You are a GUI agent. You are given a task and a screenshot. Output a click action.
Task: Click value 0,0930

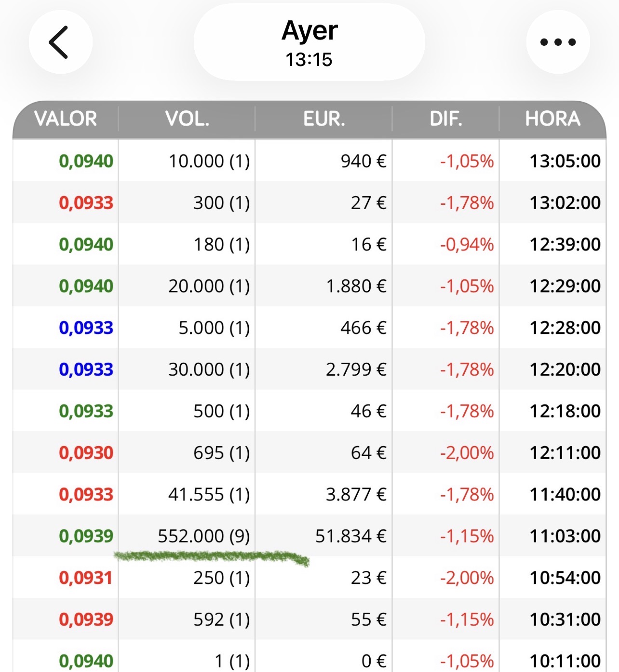pos(86,453)
